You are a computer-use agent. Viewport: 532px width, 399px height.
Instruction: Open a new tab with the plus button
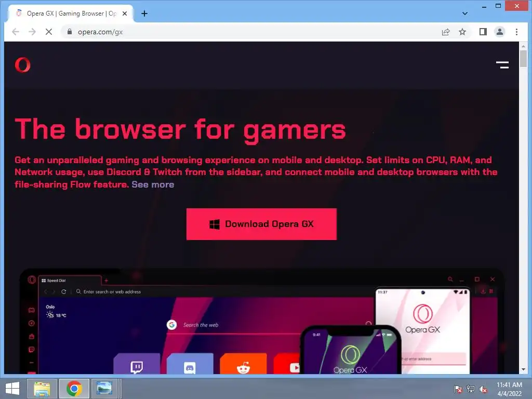[144, 14]
